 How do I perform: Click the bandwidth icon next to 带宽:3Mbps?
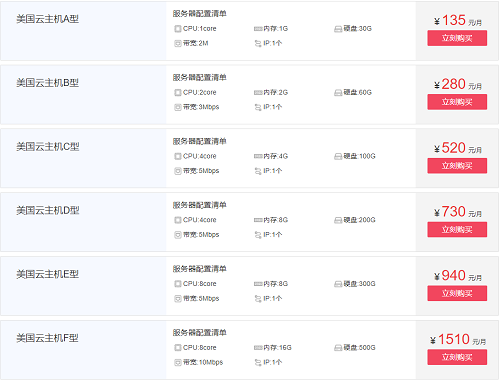pyautogui.click(x=178, y=107)
